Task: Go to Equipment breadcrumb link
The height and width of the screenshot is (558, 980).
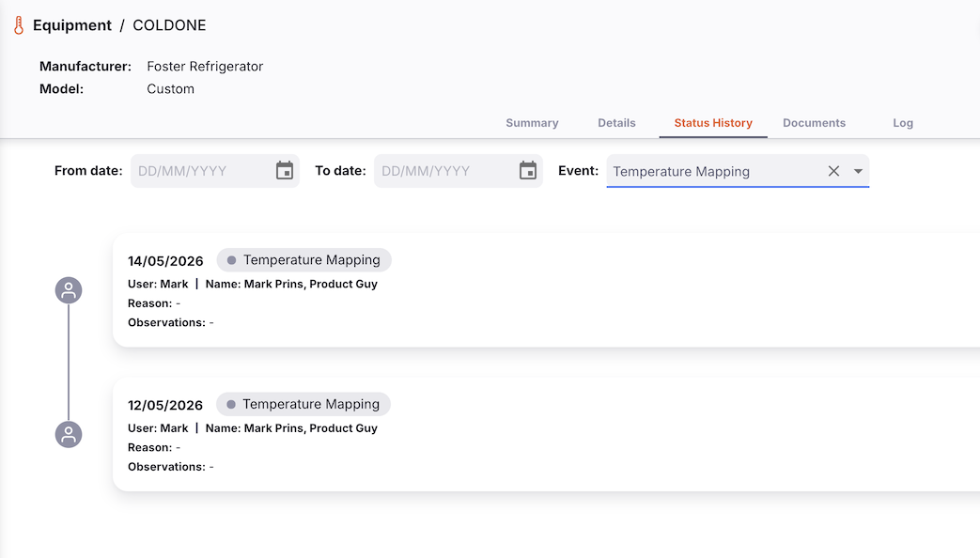Action: [x=71, y=25]
